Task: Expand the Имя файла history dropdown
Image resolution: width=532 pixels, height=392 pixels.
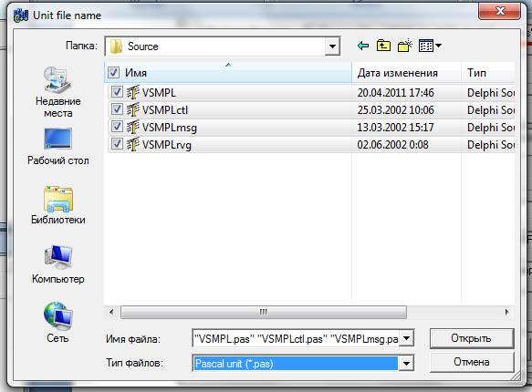Action: [406, 338]
